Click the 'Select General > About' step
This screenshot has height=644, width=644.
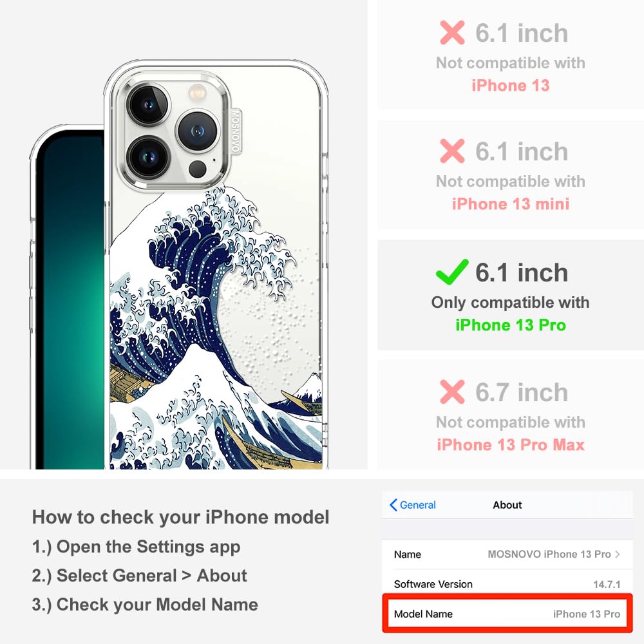coord(139,575)
